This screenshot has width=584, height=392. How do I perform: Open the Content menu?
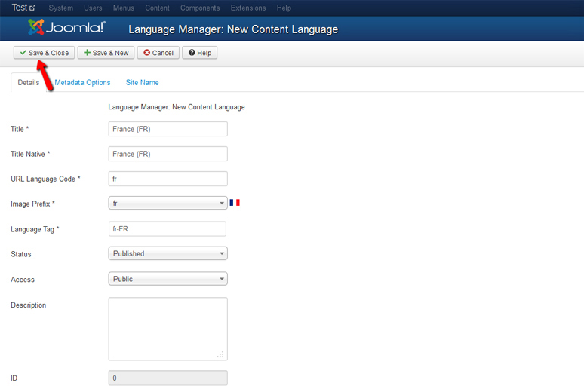point(157,8)
